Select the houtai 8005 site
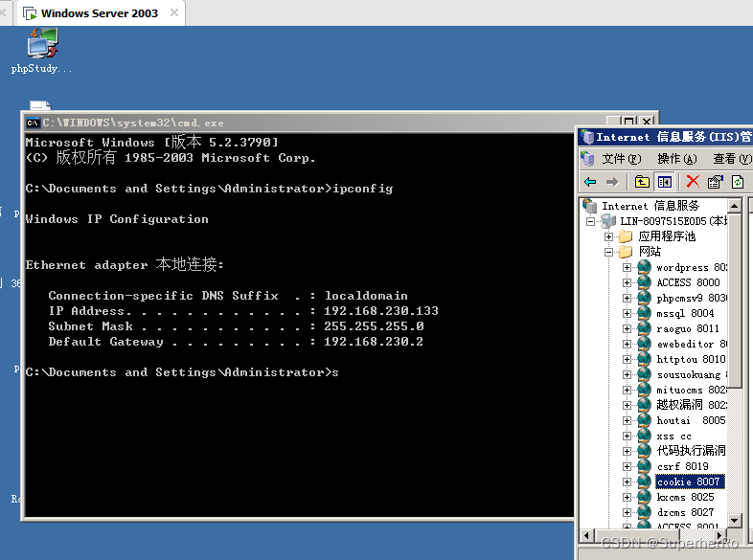The image size is (753, 560). tap(691, 421)
